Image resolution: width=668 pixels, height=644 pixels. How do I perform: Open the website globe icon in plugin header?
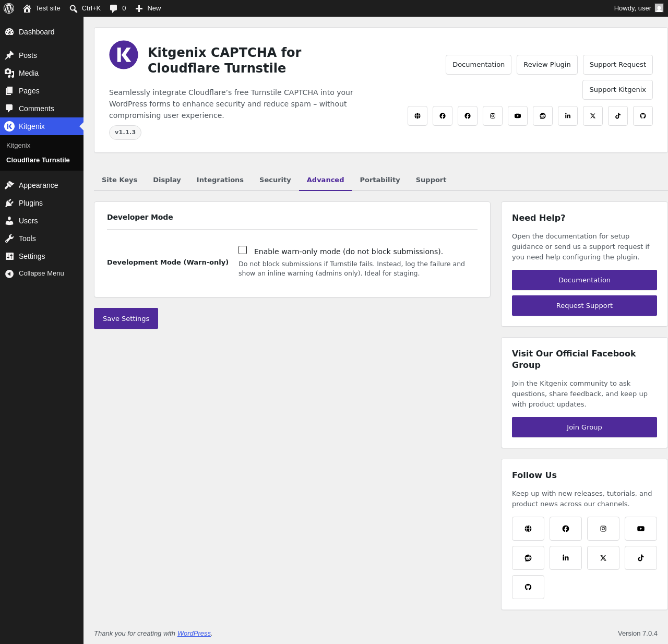pos(417,116)
